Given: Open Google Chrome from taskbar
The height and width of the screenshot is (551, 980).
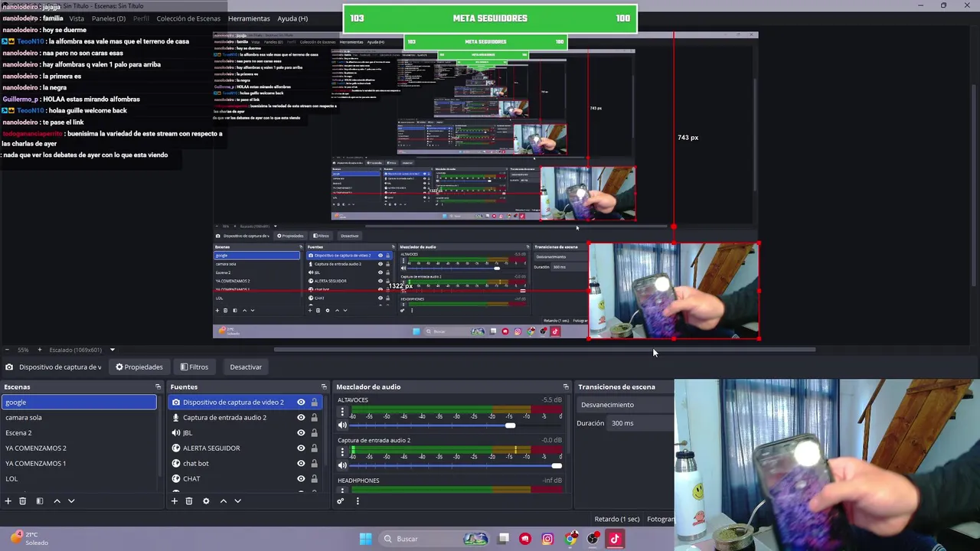Looking at the screenshot, I should point(570,539).
